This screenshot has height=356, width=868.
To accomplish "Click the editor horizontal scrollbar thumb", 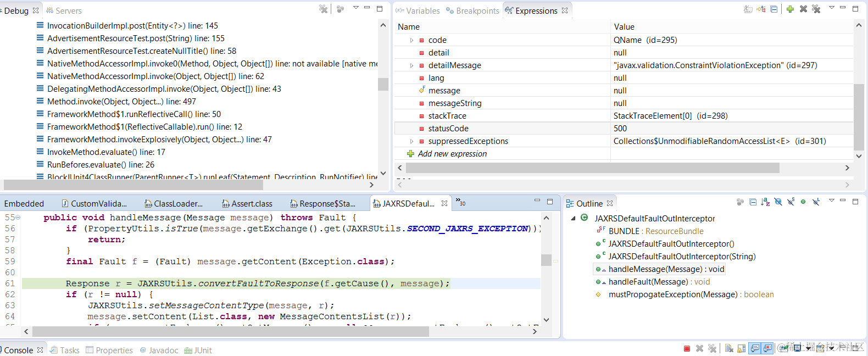I will tap(230, 331).
